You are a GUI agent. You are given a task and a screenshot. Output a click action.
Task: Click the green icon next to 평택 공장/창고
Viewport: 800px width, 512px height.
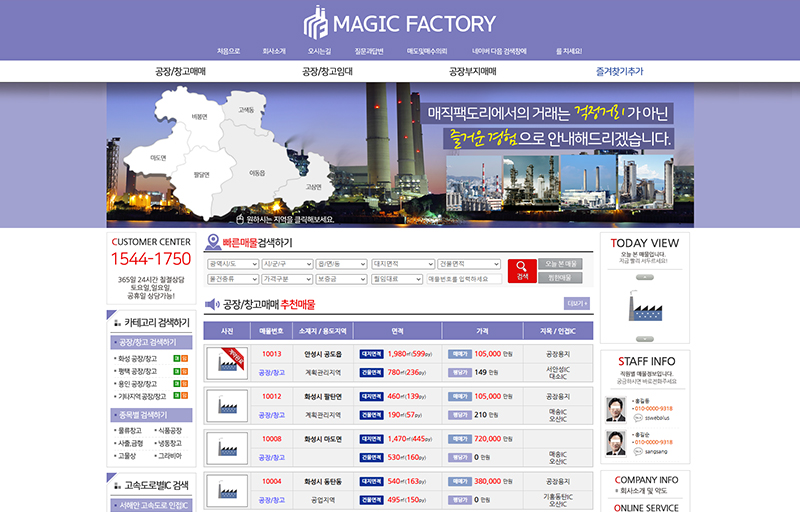tap(177, 371)
